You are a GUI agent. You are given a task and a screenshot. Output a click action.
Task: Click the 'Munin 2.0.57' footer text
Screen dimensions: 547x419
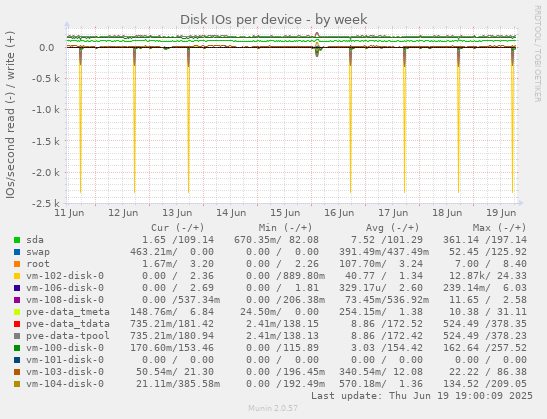(x=273, y=408)
